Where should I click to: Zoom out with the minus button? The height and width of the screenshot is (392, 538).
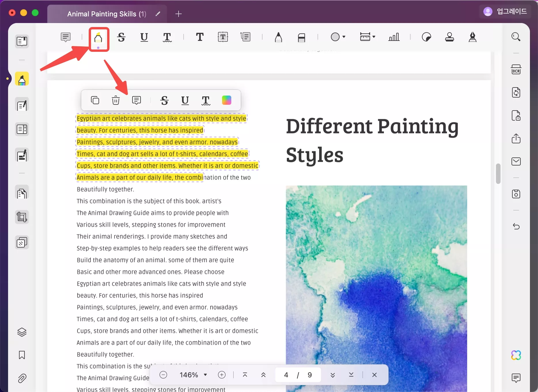pyautogui.click(x=163, y=375)
